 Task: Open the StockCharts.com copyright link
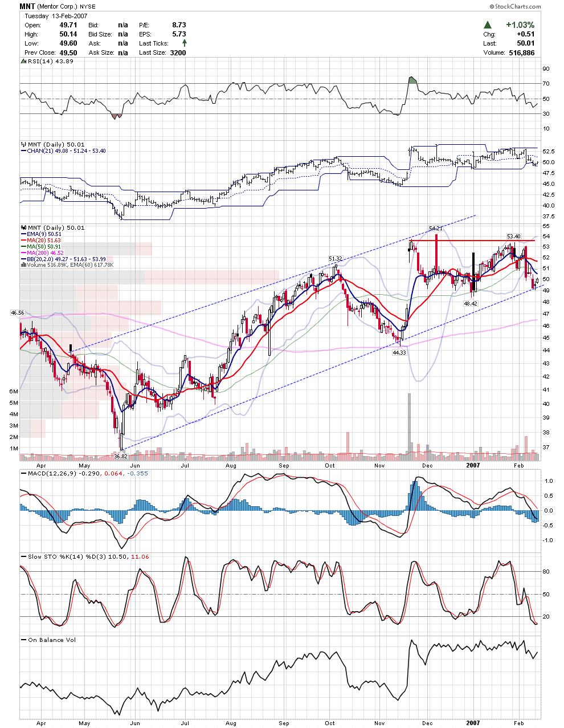click(x=514, y=6)
